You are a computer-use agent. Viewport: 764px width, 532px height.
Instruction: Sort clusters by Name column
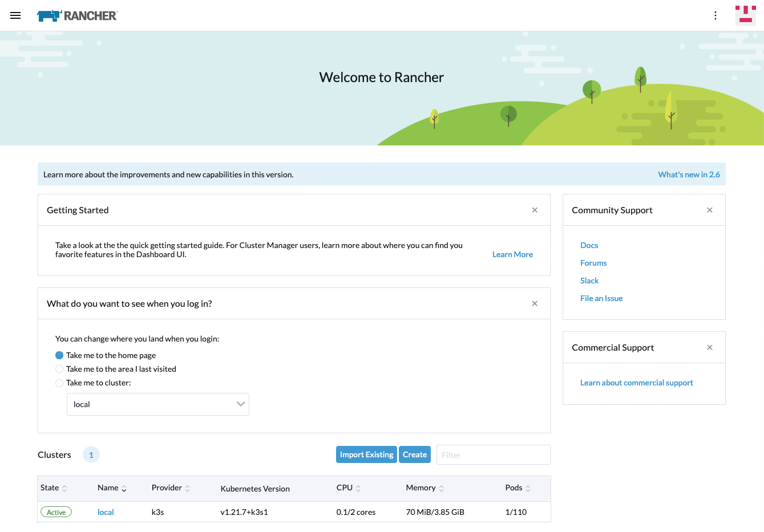tap(112, 488)
